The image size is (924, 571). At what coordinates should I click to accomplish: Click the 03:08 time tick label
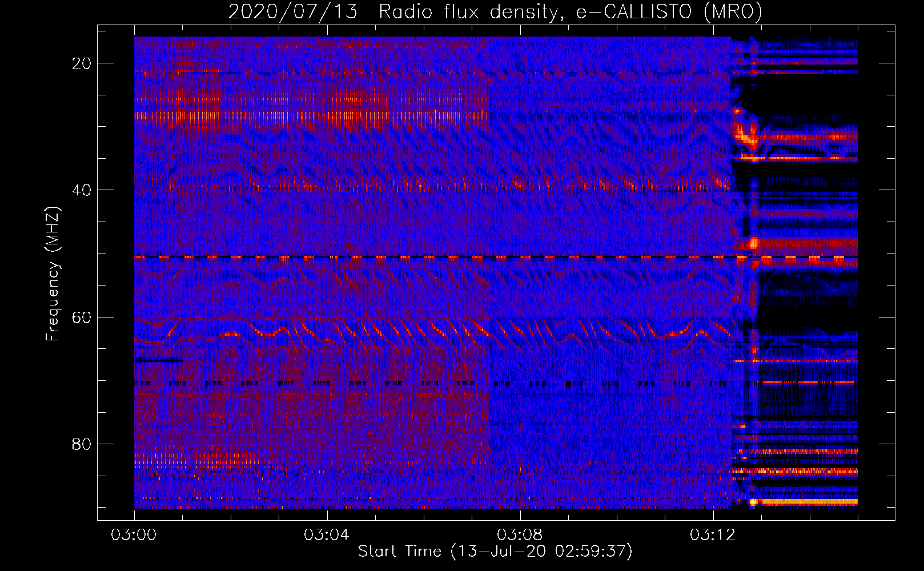pos(520,535)
